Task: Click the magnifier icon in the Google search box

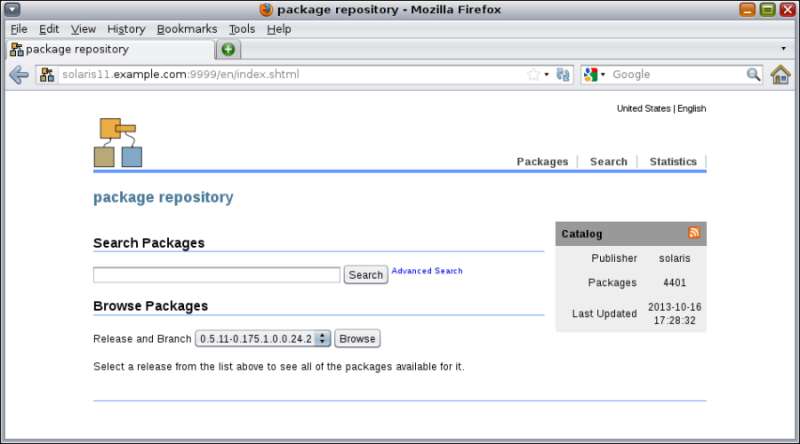Action: (753, 75)
